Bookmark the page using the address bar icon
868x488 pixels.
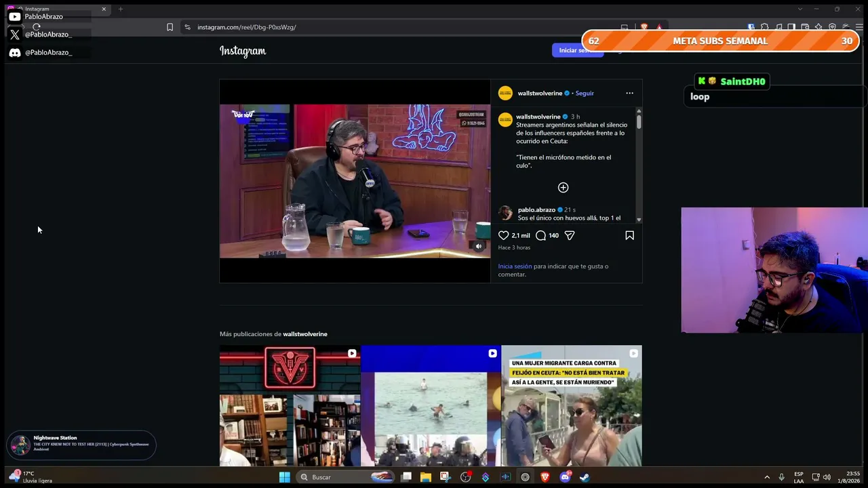170,27
